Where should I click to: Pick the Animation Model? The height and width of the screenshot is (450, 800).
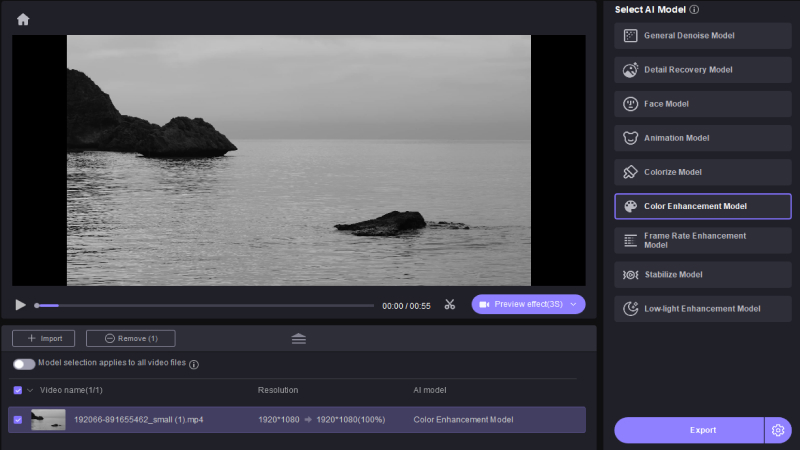click(702, 138)
